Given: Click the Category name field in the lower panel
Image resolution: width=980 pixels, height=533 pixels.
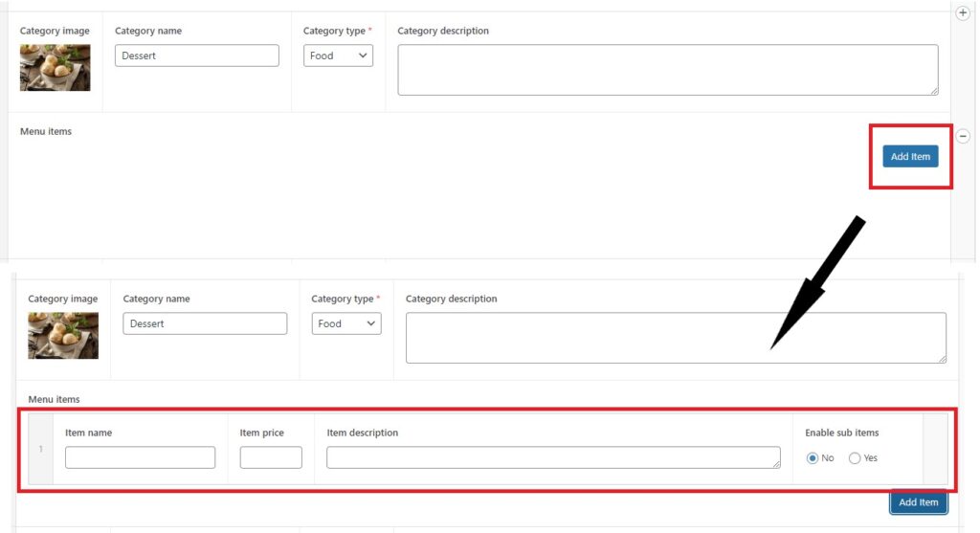Looking at the screenshot, I should [205, 323].
